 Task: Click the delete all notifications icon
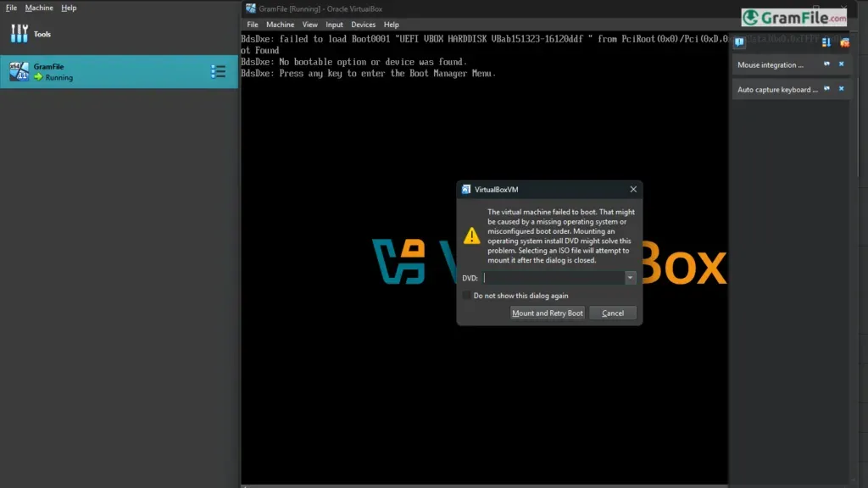pos(844,42)
